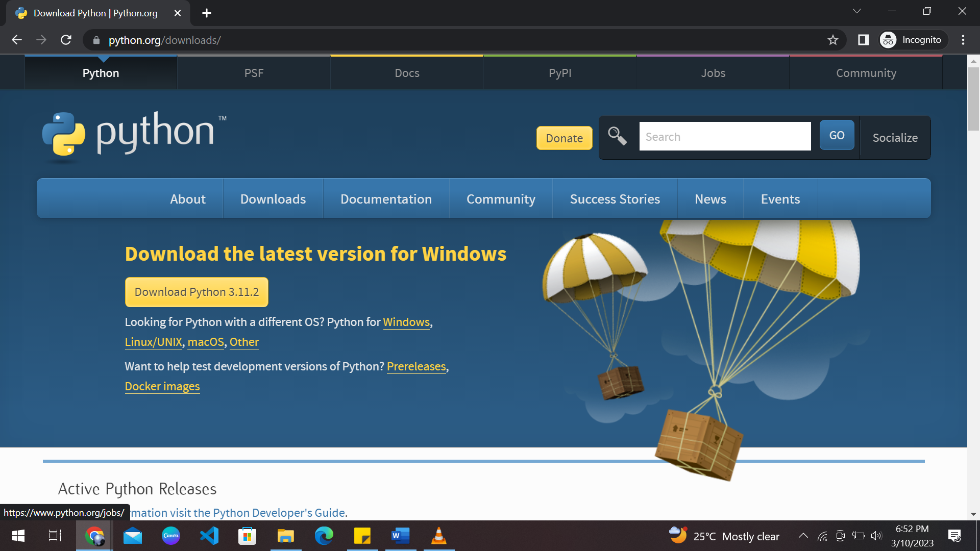Viewport: 980px width, 551px height.
Task: Click inside the Search input field
Action: [725, 136]
